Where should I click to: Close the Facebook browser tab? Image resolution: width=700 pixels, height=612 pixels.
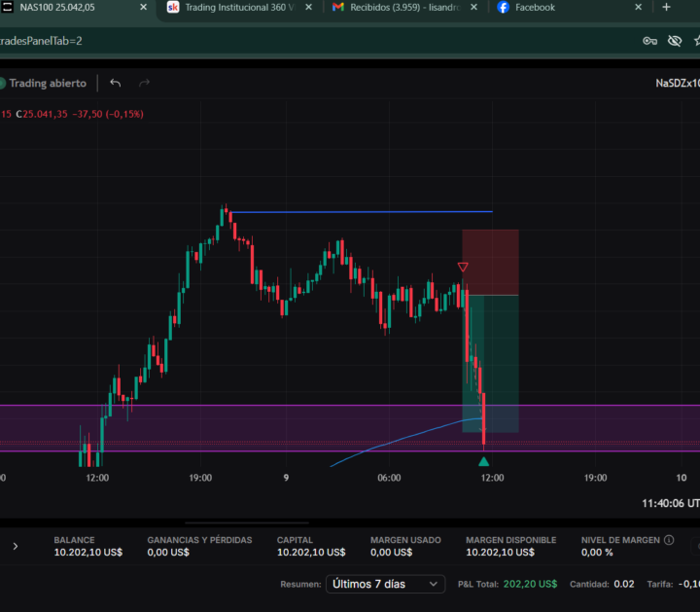[638, 8]
